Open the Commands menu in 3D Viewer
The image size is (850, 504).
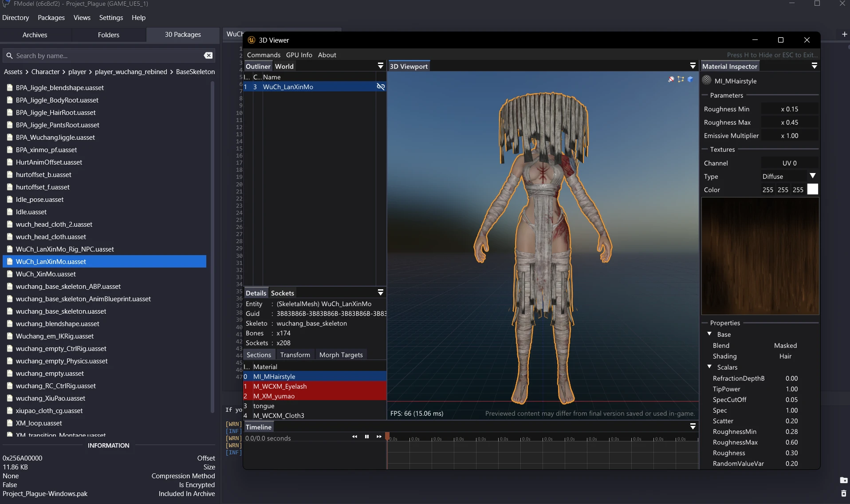[264, 55]
